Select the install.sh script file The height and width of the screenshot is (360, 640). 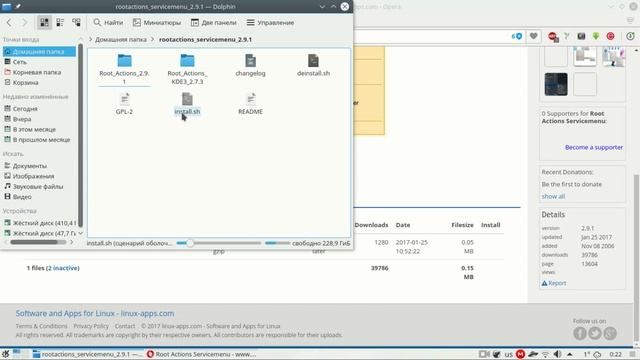click(187, 104)
